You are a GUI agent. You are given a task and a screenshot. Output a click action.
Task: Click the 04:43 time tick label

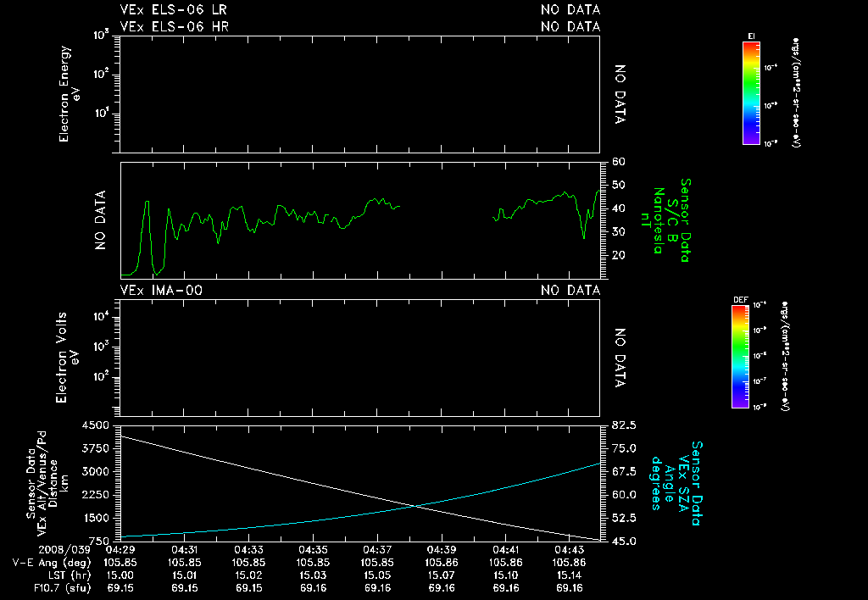click(x=570, y=550)
